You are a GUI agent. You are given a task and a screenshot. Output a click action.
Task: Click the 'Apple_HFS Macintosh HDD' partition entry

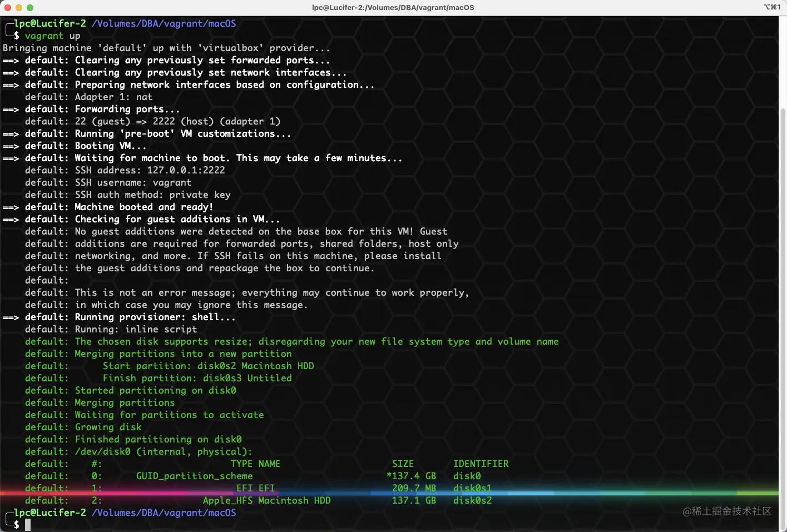click(x=266, y=501)
